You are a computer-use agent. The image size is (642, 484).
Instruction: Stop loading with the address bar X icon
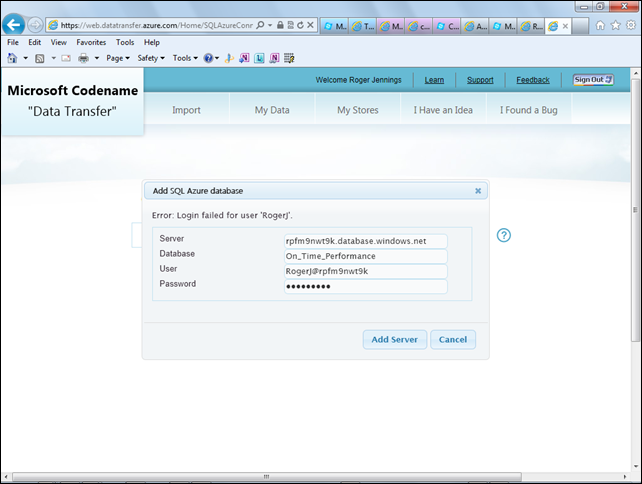pos(310,25)
